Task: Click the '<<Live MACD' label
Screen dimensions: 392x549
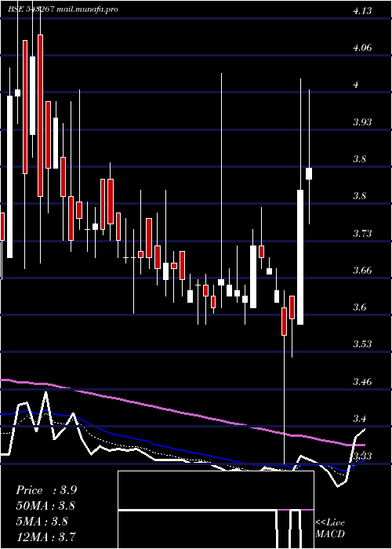Action: click(x=330, y=529)
